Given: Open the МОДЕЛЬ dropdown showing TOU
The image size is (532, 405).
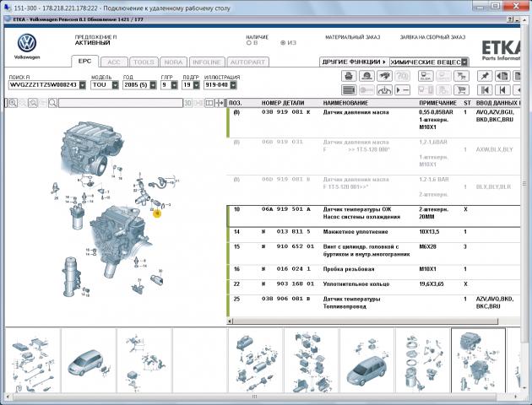Looking at the screenshot, I should (x=116, y=85).
